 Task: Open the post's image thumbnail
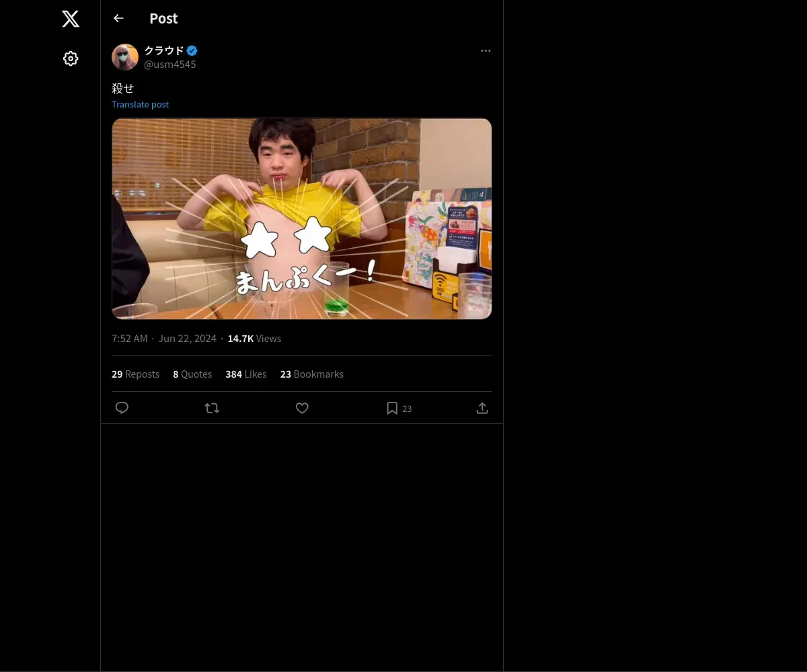pos(301,218)
